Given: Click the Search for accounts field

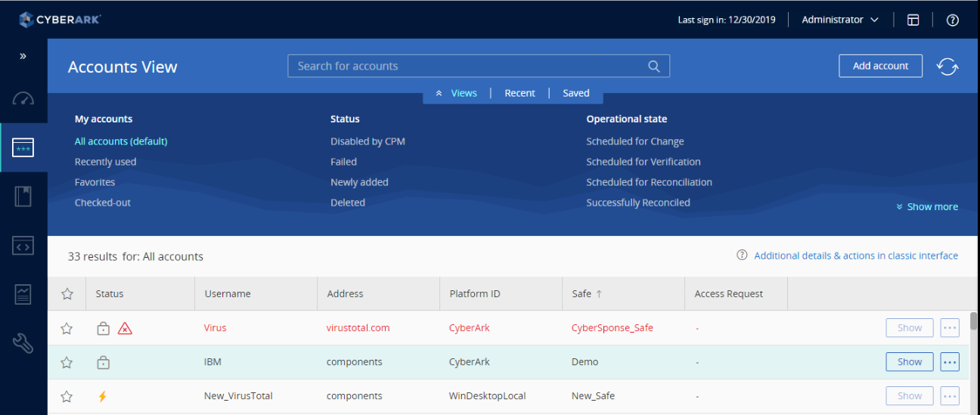Looking at the screenshot, I should [479, 67].
